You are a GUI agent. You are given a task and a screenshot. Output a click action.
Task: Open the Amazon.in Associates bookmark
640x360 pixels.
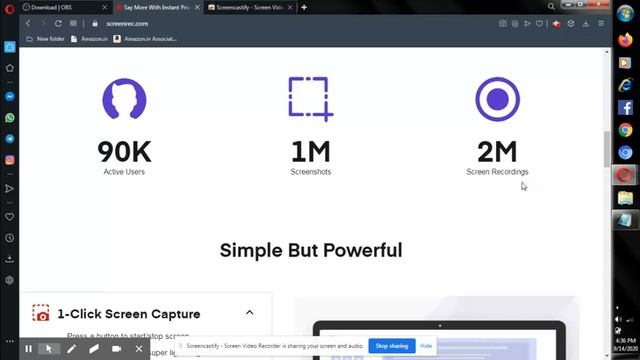coord(145,39)
